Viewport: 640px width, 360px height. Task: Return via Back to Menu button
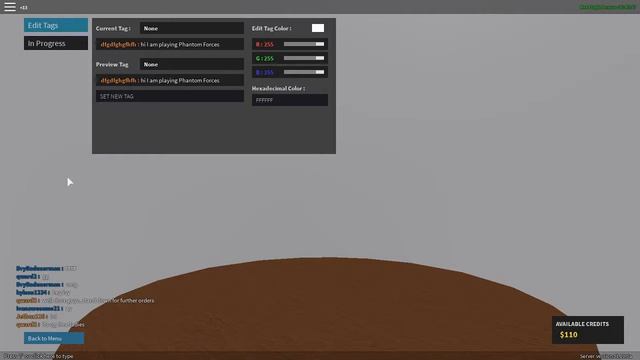click(54, 338)
